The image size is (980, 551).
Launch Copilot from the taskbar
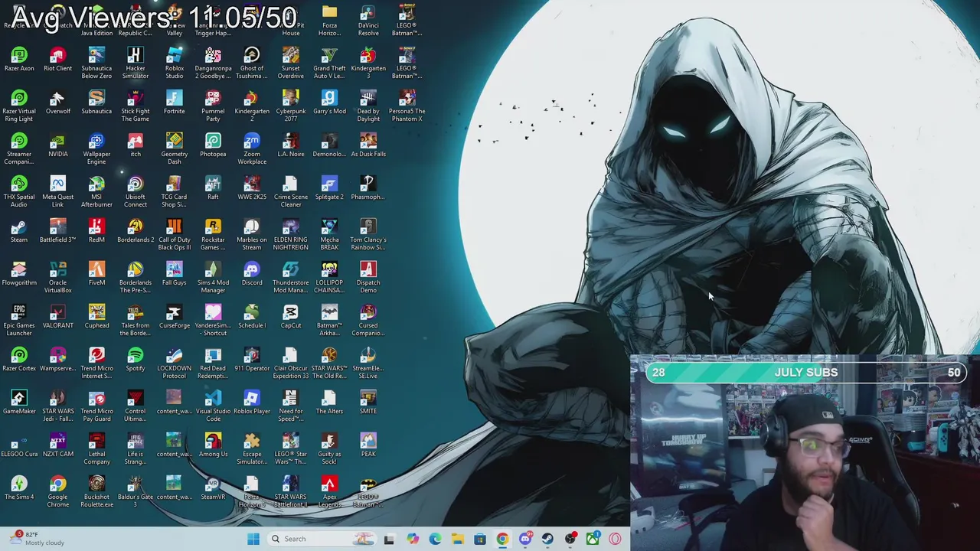coord(413,539)
